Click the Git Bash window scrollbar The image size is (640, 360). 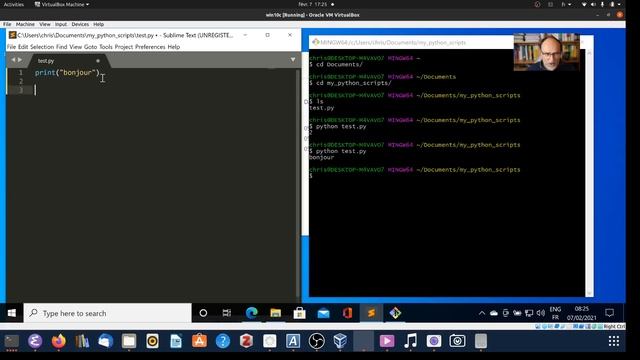(589, 173)
